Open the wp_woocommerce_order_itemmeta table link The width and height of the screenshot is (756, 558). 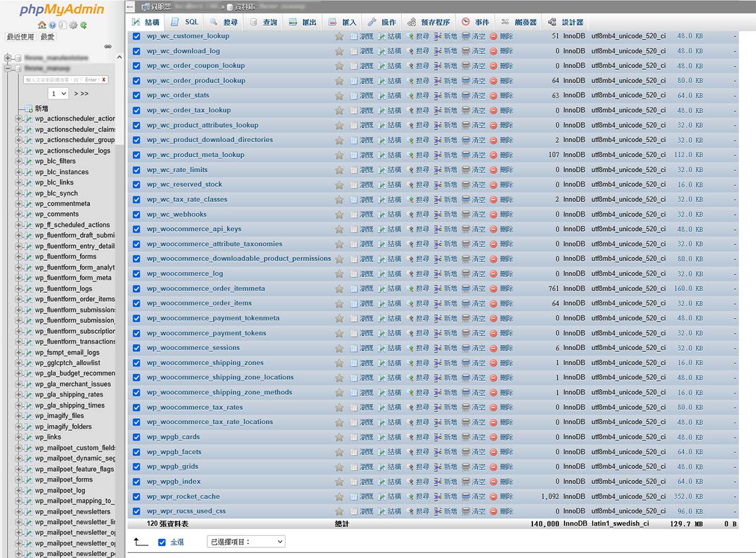pyautogui.click(x=206, y=288)
